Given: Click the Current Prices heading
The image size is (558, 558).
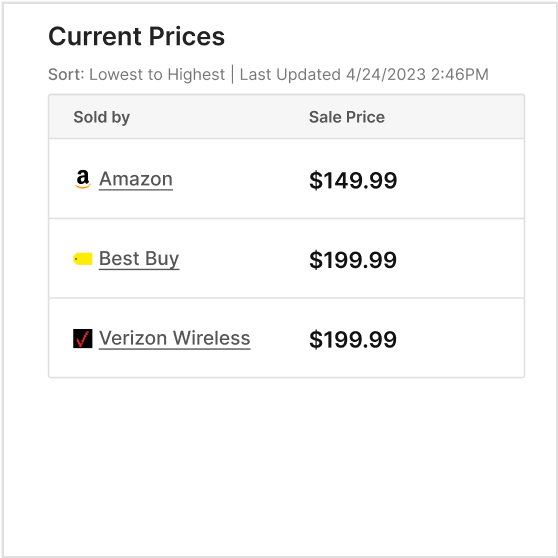Looking at the screenshot, I should [136, 36].
